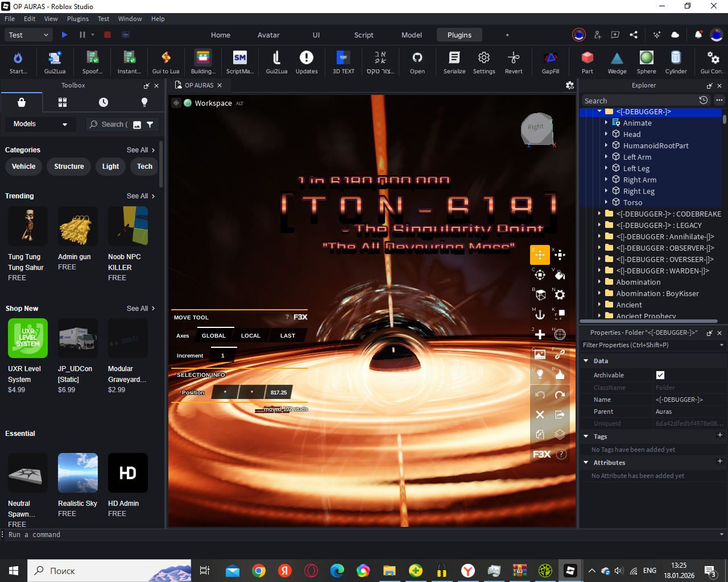The image size is (728, 582).
Task: Open the F3X help question mark
Action: coord(561,454)
